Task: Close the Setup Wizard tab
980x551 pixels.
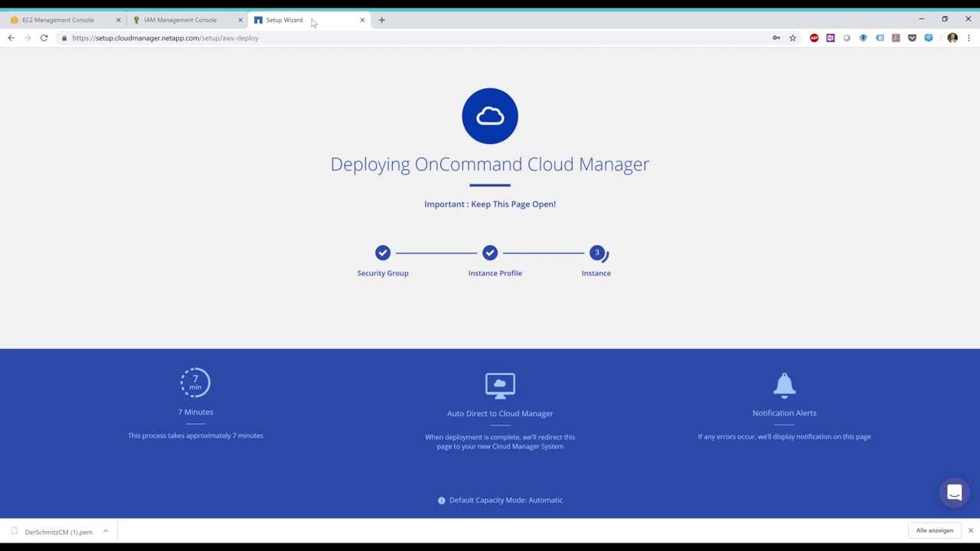Action: (362, 20)
